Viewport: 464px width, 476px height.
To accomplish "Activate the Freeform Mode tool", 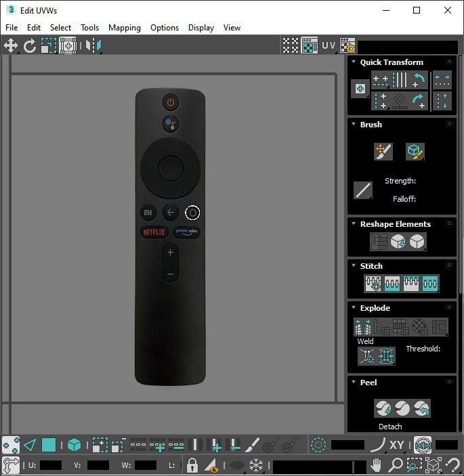I will [x=68, y=45].
